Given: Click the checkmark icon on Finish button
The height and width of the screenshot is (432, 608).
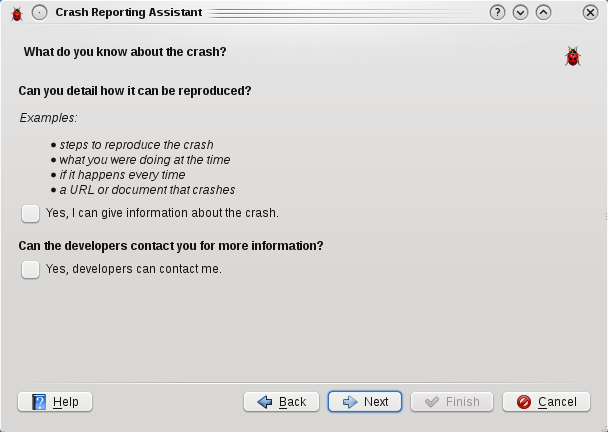Looking at the screenshot, I should pyautogui.click(x=432, y=402).
